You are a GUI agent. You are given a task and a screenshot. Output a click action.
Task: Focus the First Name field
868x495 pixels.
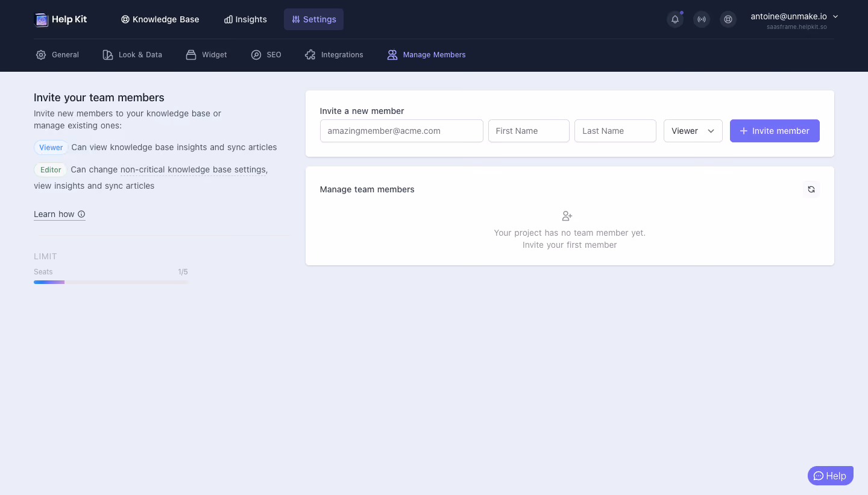pyautogui.click(x=529, y=131)
